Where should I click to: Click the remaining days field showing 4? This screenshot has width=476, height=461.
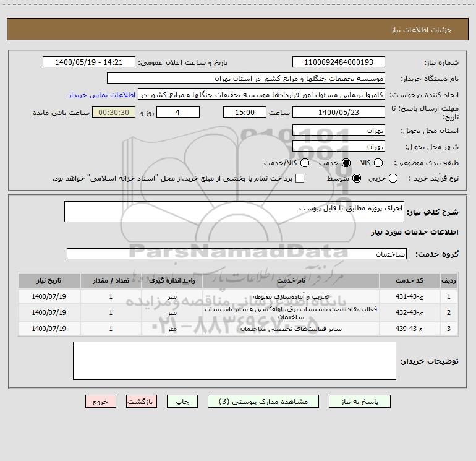pyautogui.click(x=178, y=112)
